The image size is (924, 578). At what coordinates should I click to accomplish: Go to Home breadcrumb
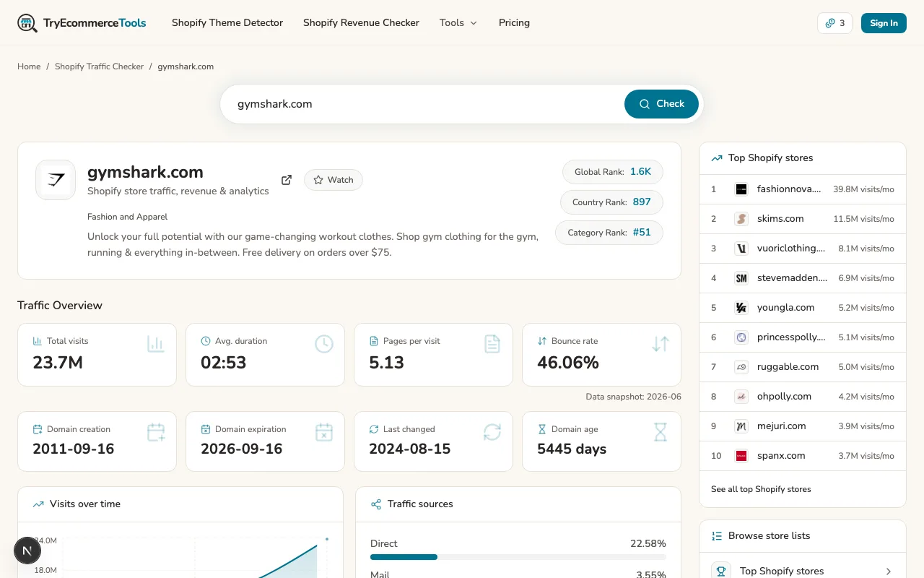pos(29,66)
